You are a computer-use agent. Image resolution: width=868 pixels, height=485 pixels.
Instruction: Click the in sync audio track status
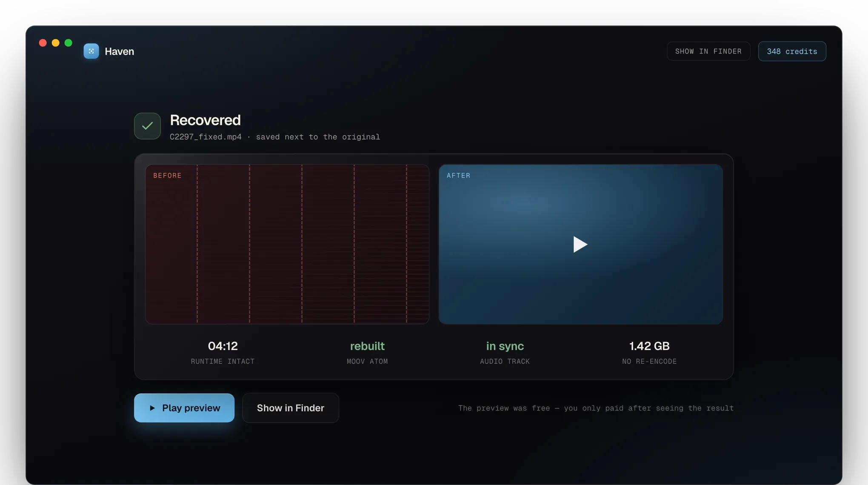click(x=505, y=346)
